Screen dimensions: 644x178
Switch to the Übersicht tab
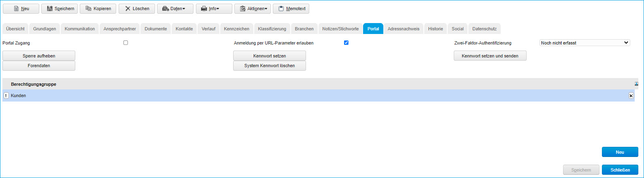coord(15,29)
